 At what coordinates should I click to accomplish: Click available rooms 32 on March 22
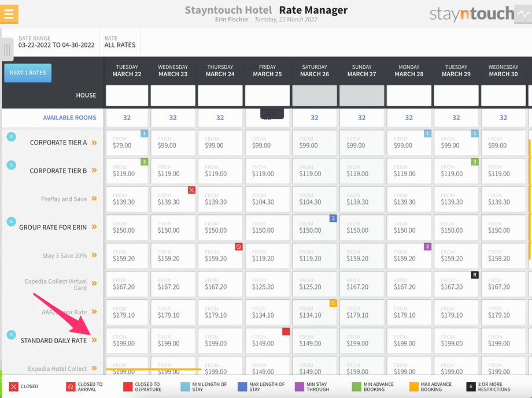(127, 118)
